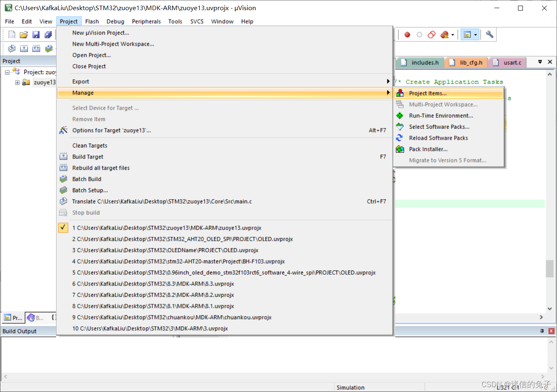Click the Reload Software Packs refresh icon
Screen dimensions: 557x392
pyautogui.click(x=400, y=138)
